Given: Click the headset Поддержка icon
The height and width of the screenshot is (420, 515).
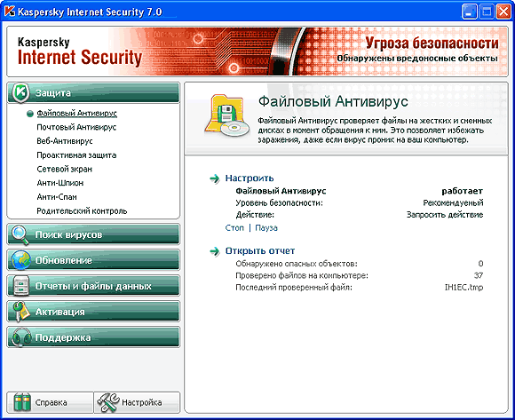Looking at the screenshot, I should pos(20,337).
